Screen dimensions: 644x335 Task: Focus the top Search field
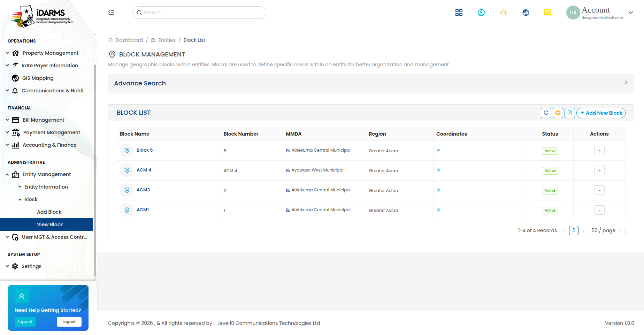(x=199, y=13)
